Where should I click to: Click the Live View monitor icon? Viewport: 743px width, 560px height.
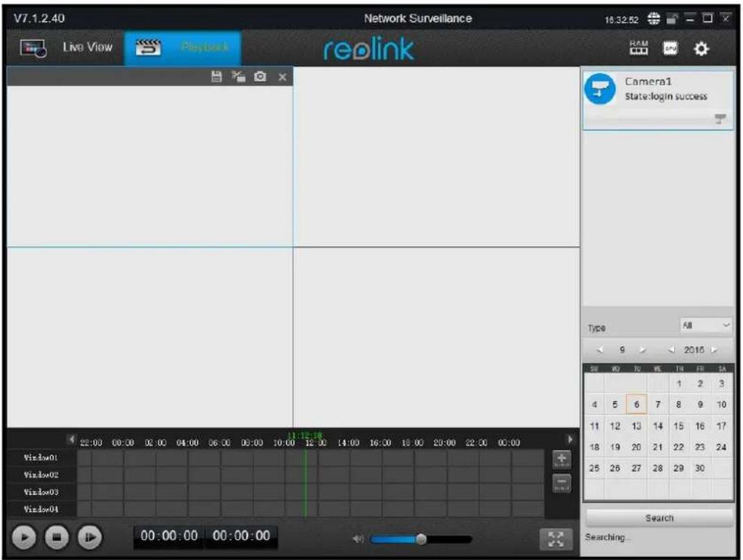(33, 48)
